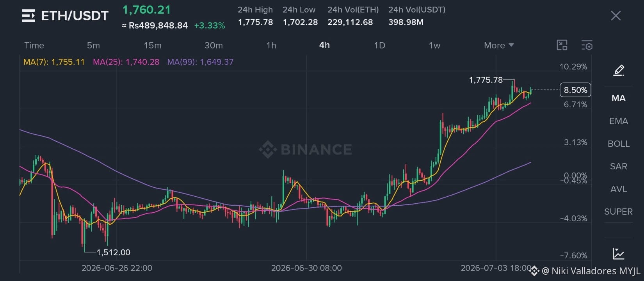This screenshot has height=281, width=644.
Task: Open the hamburger menu beside ETH/USDT
Action: coord(28,16)
